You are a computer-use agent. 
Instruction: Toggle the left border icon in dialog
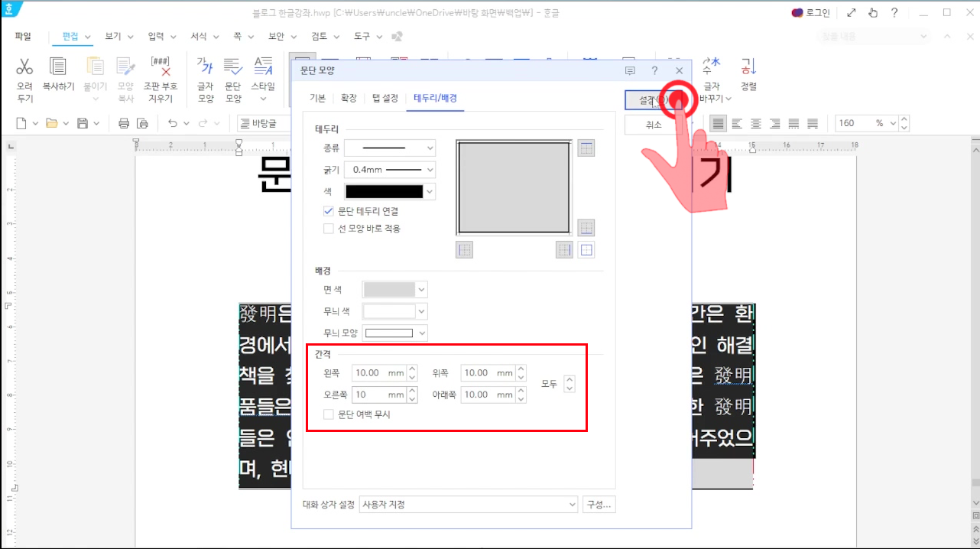tap(464, 249)
